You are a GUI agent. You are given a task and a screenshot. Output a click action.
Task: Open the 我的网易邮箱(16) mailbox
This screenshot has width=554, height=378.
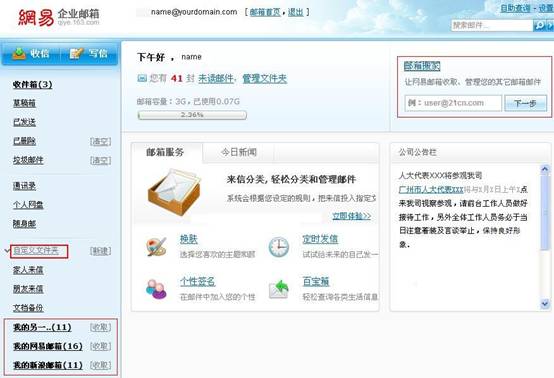coord(48,346)
